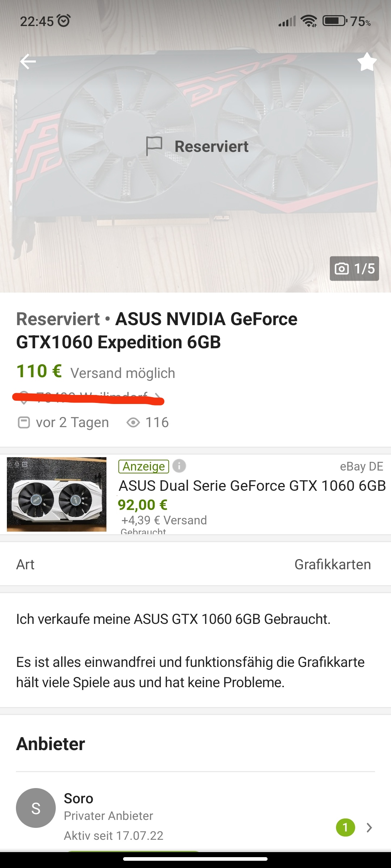
Task: Tap the eye views icon
Action: tap(133, 422)
